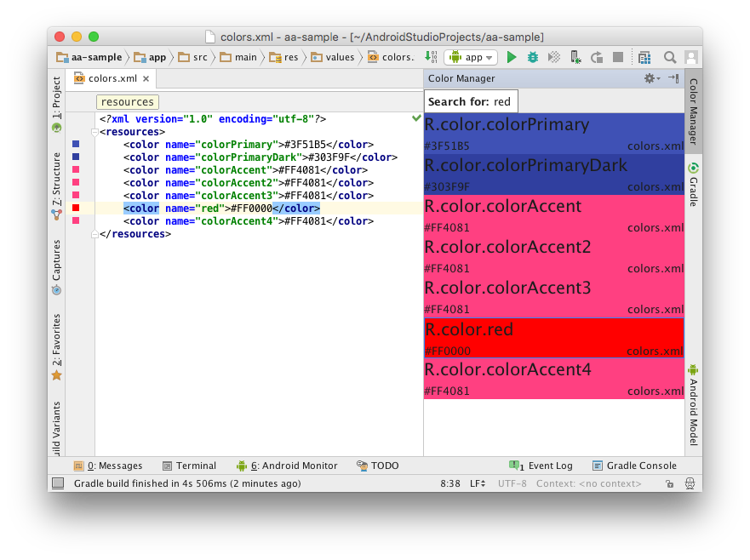The image size is (750, 560).
Task: Open the app run configuration dropdown
Action: click(x=471, y=57)
